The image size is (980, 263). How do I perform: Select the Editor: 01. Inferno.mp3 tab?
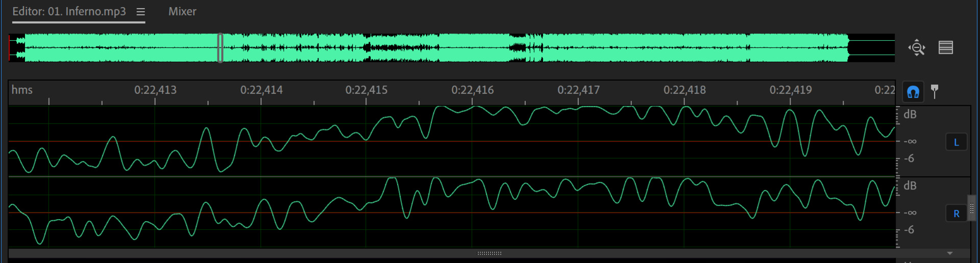[69, 12]
